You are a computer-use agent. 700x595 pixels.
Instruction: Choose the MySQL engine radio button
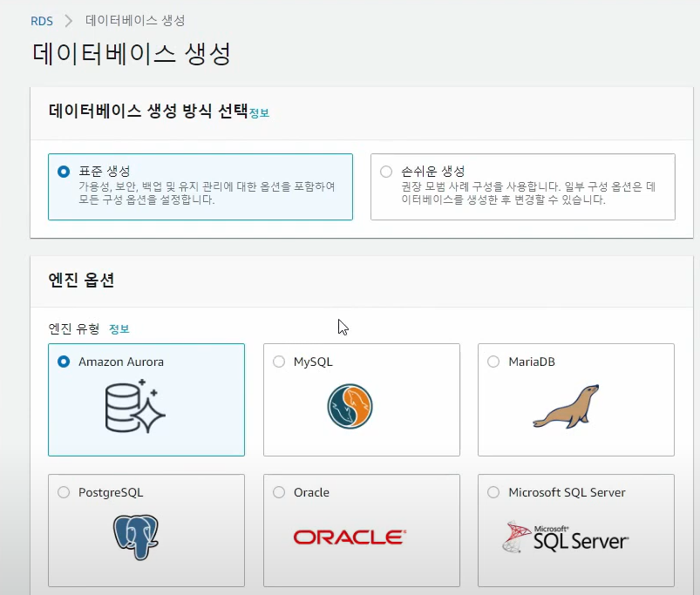pyautogui.click(x=279, y=362)
